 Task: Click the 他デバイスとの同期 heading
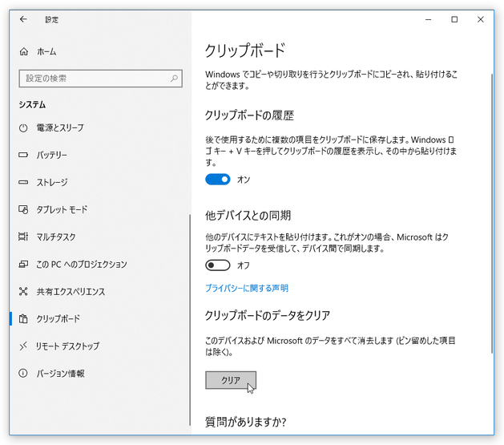click(x=248, y=215)
